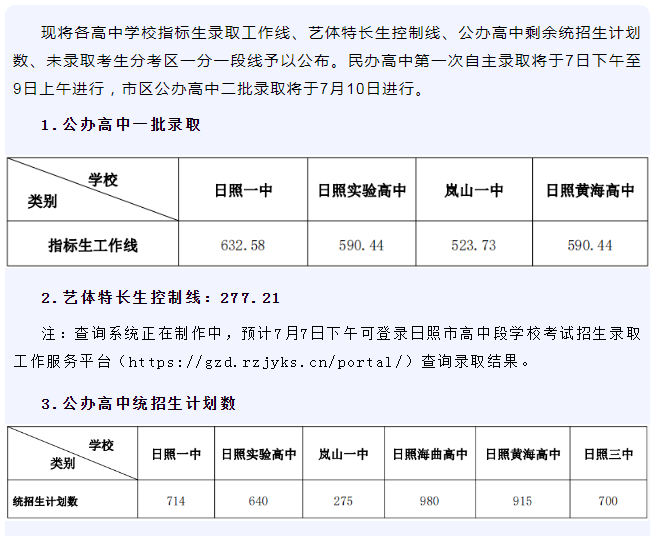Image resolution: width=653 pixels, height=536 pixels.
Task: Click "日照一中" header in the 指标生工作线 table
Action: (243, 190)
